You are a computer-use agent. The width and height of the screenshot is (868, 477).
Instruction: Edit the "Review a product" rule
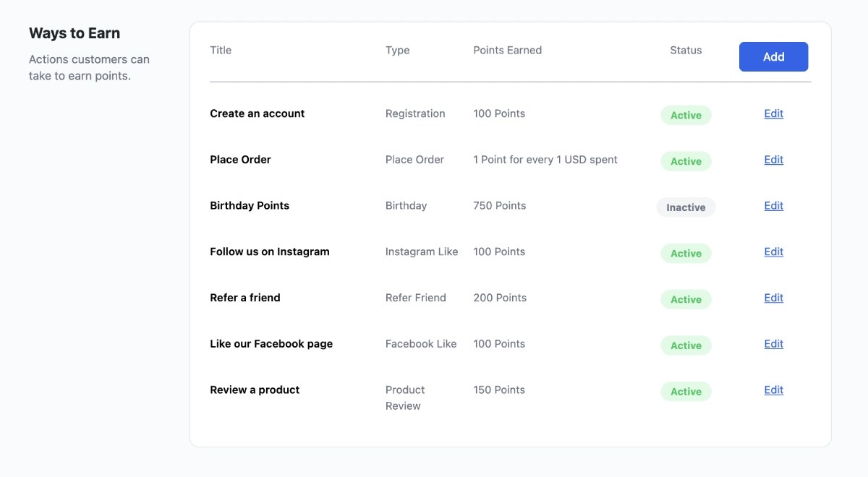point(773,390)
